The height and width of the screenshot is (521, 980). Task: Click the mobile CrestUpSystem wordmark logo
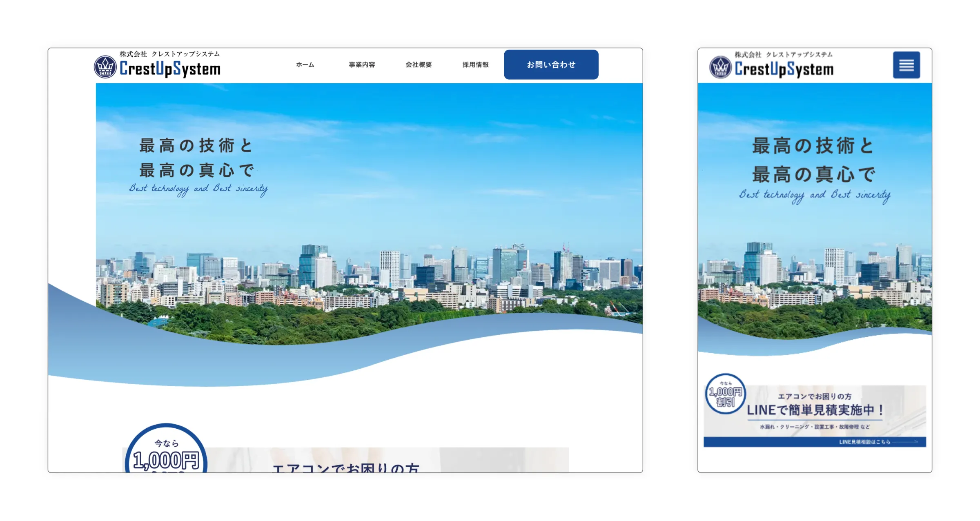point(784,69)
